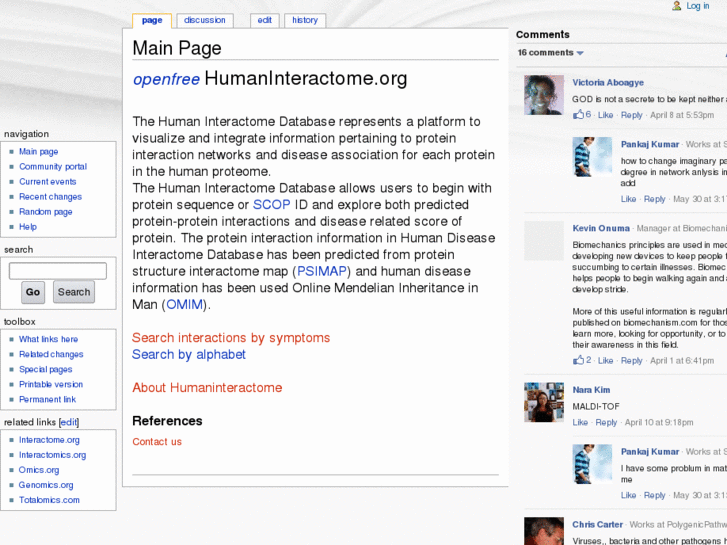Click Pankaj Kumar's avatar on the imaginary part comment
This screenshot has height=545, width=727.
click(592, 157)
